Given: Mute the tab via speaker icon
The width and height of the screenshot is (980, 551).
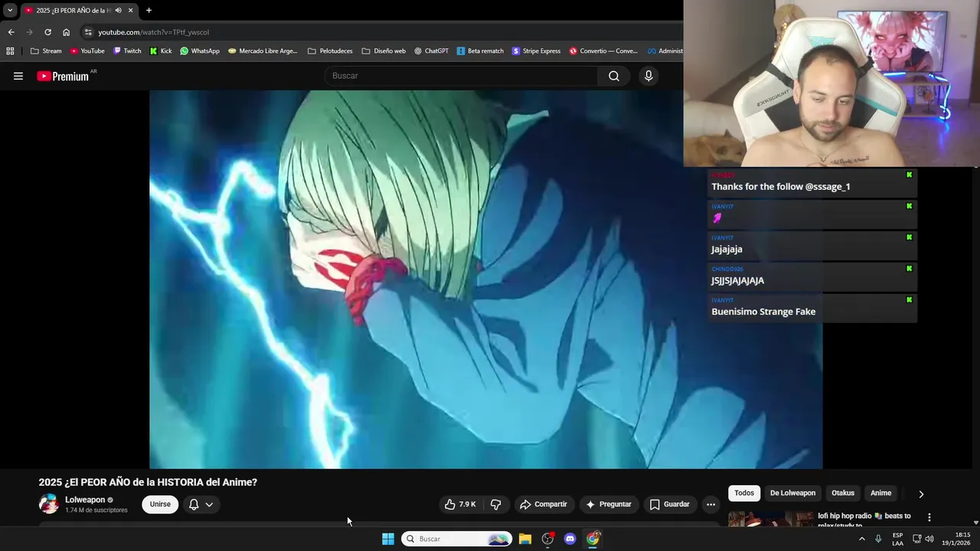Looking at the screenshot, I should click(x=118, y=10).
